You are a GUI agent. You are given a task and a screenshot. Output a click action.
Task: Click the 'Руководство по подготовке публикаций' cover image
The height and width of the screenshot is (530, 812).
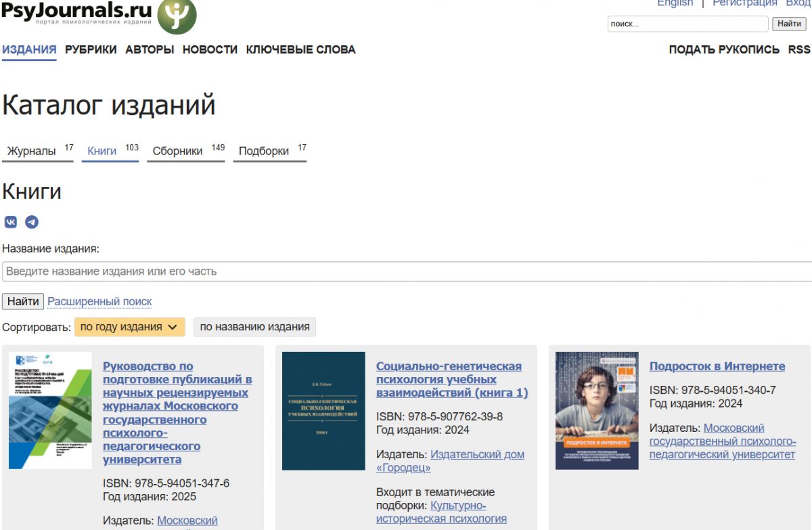50,410
